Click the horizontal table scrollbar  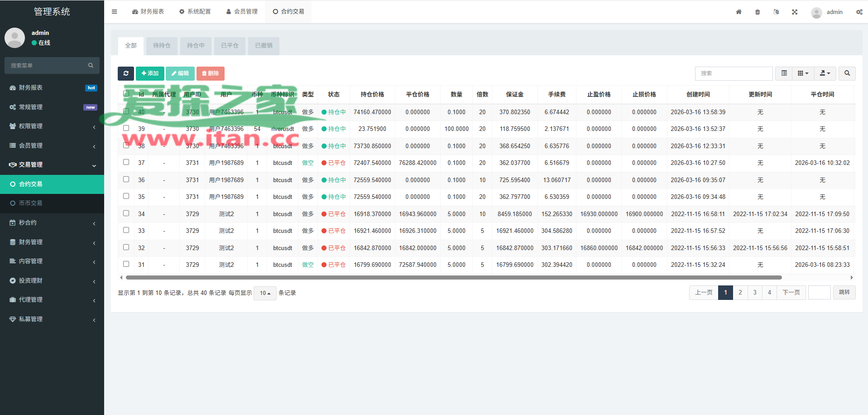pyautogui.click(x=453, y=277)
